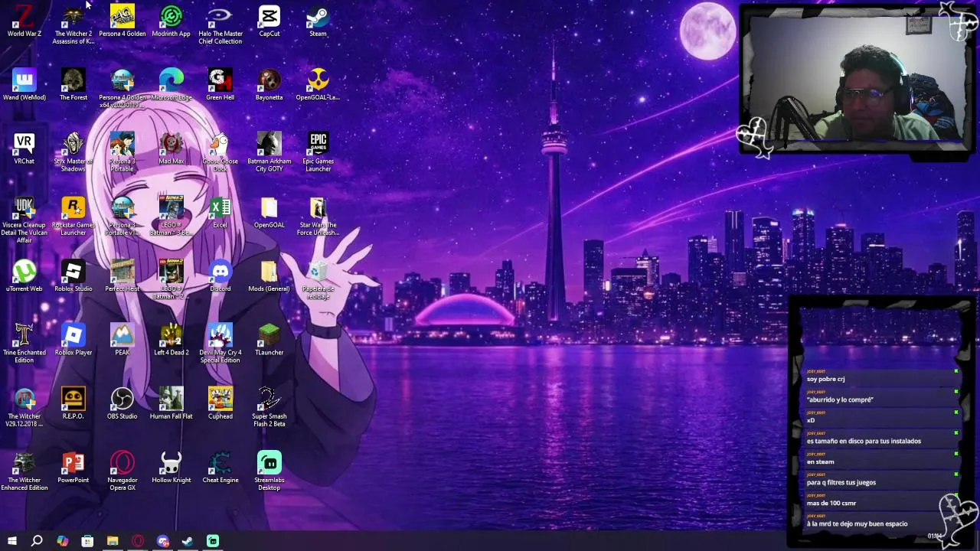The height and width of the screenshot is (551, 980).
Task: Open the World War Z desktop shortcut
Action: (x=24, y=21)
